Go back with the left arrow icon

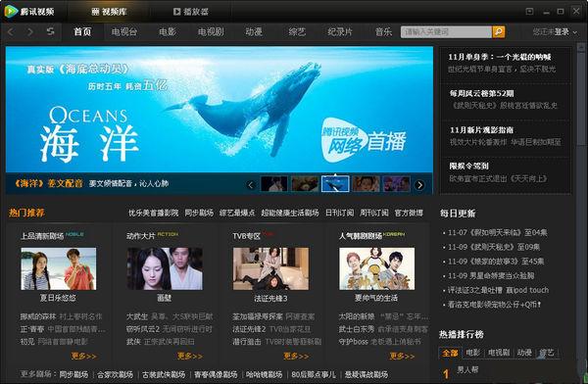coord(11,32)
